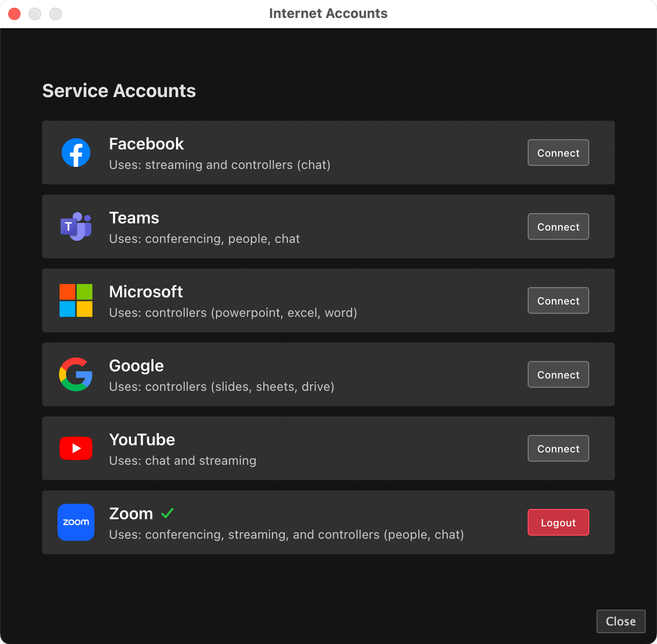Image resolution: width=657 pixels, height=644 pixels.
Task: Click the YouTube play logo icon
Action: click(76, 448)
